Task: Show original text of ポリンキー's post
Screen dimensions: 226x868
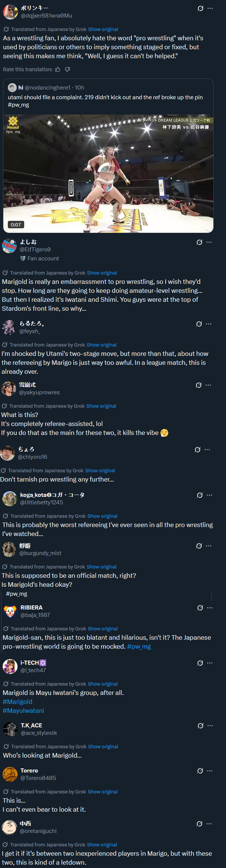Action: (103, 29)
